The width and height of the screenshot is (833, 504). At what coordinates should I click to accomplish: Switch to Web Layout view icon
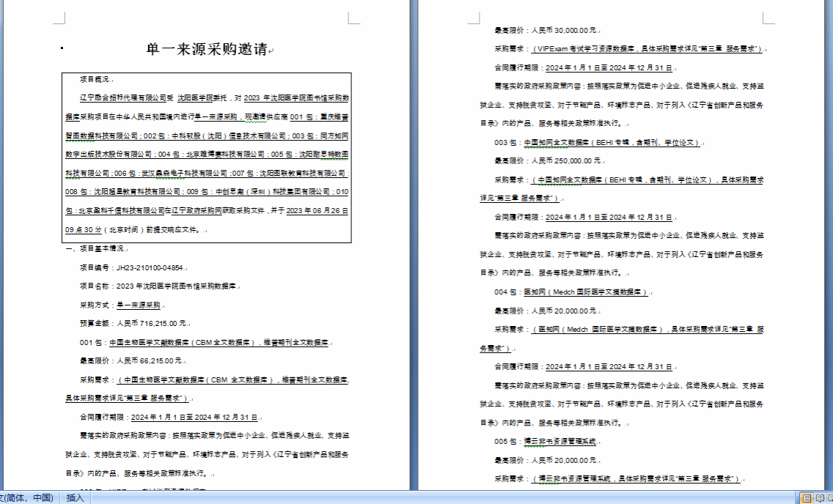[x=829, y=498]
